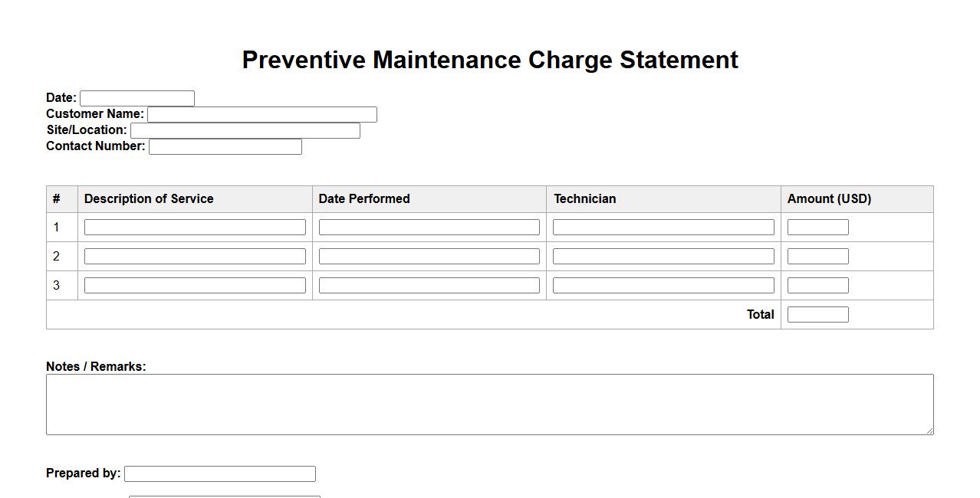The width and height of the screenshot is (980, 498).
Task: Click row 3 Description of Service input
Action: [195, 286]
